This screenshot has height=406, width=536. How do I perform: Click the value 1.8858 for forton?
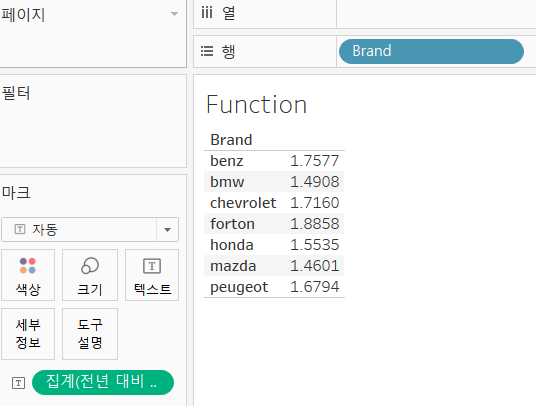click(x=314, y=224)
